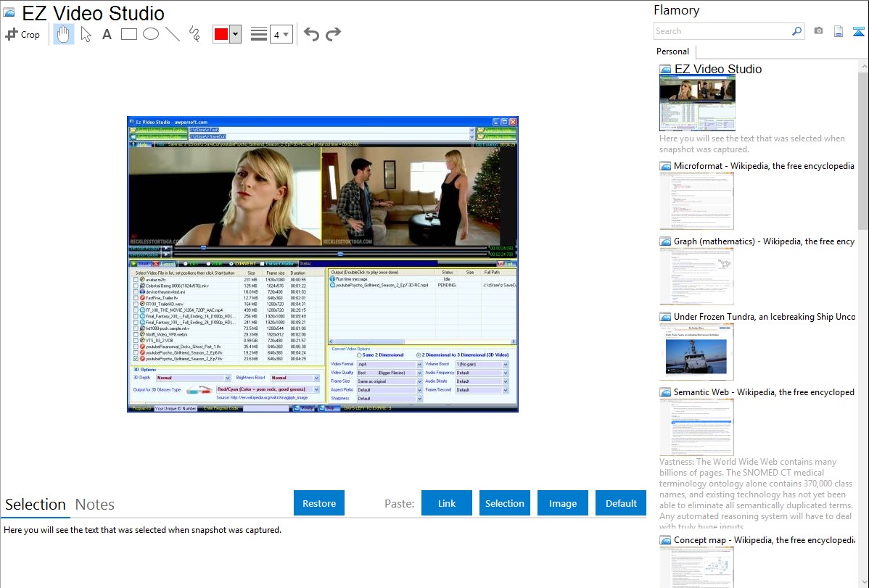Focus the Flamory search field
The width and height of the screenshot is (869, 588).
722,31
